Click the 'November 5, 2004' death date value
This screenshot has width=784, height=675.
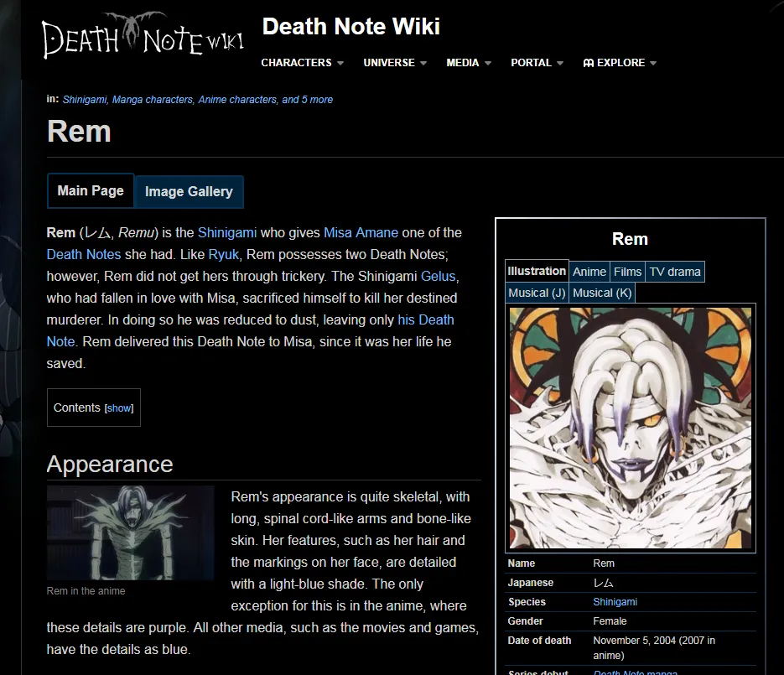click(635, 641)
